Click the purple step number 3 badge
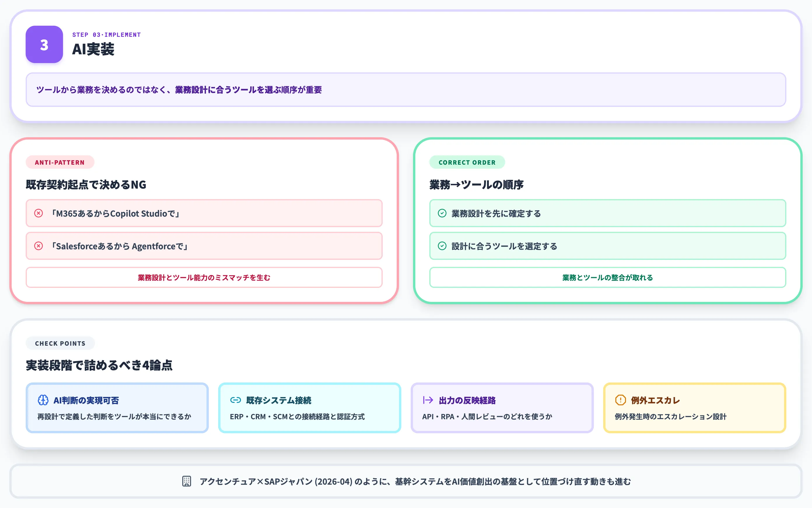The image size is (812, 508). click(x=44, y=44)
